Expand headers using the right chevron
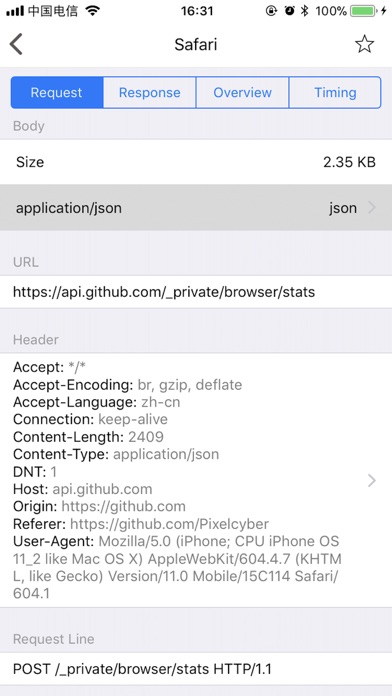The width and height of the screenshot is (392, 696). pos(372,480)
